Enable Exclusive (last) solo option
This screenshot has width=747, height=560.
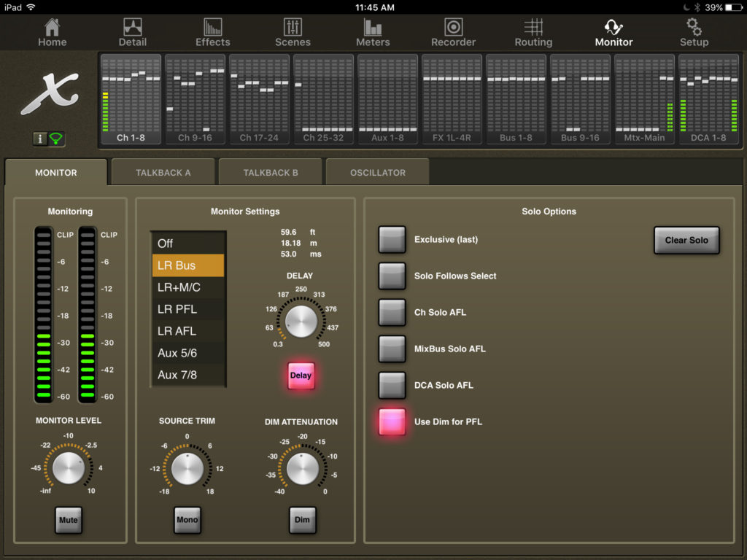coord(392,239)
